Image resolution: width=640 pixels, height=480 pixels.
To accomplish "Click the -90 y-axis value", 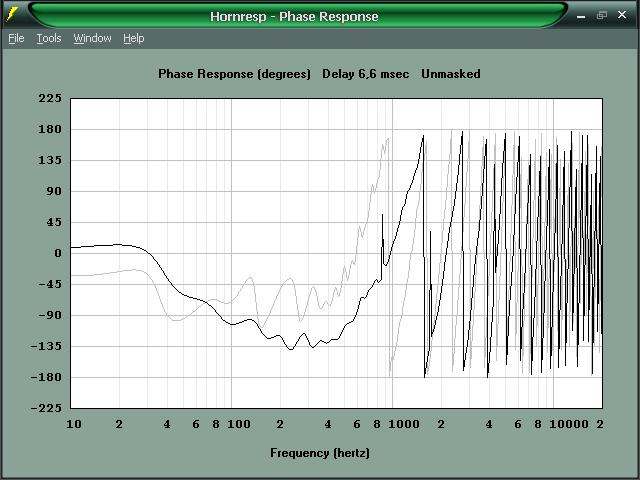I will (50, 315).
